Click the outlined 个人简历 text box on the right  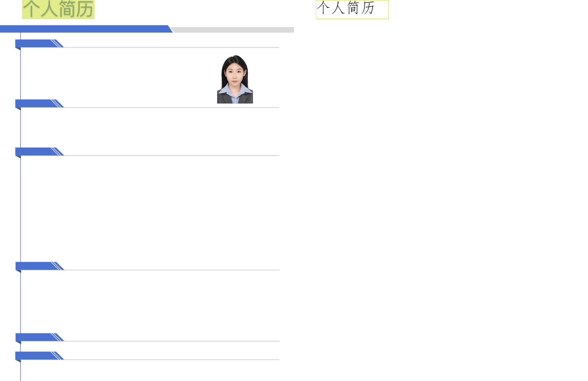352,9
